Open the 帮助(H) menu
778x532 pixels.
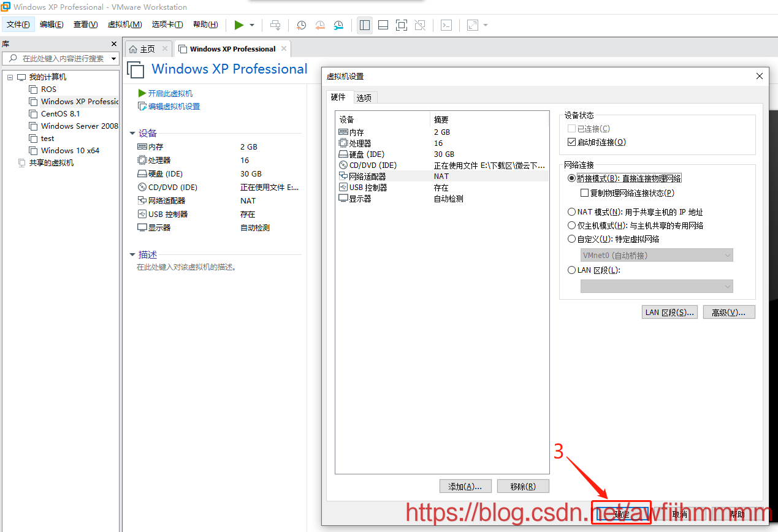pos(205,25)
